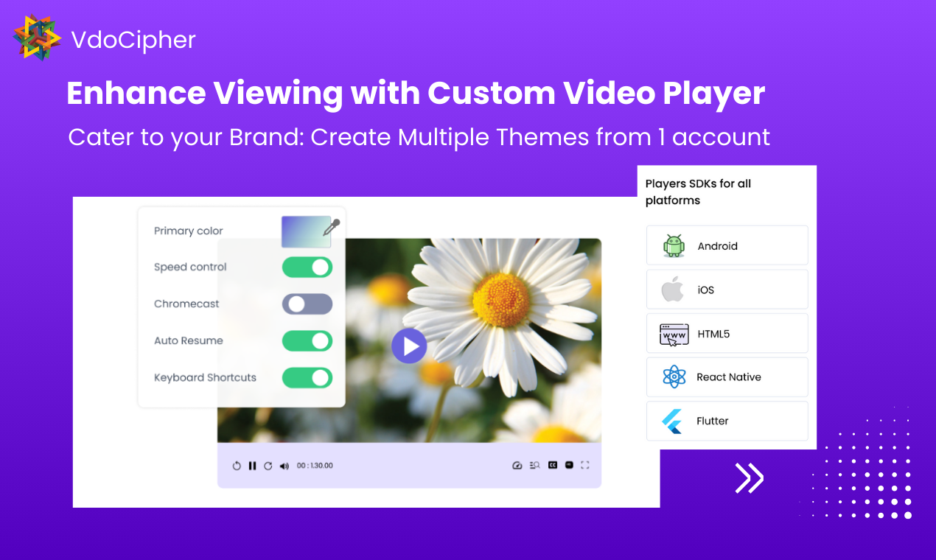The width and height of the screenshot is (936, 560).
Task: Pause the video using pause icon
Action: point(252,466)
